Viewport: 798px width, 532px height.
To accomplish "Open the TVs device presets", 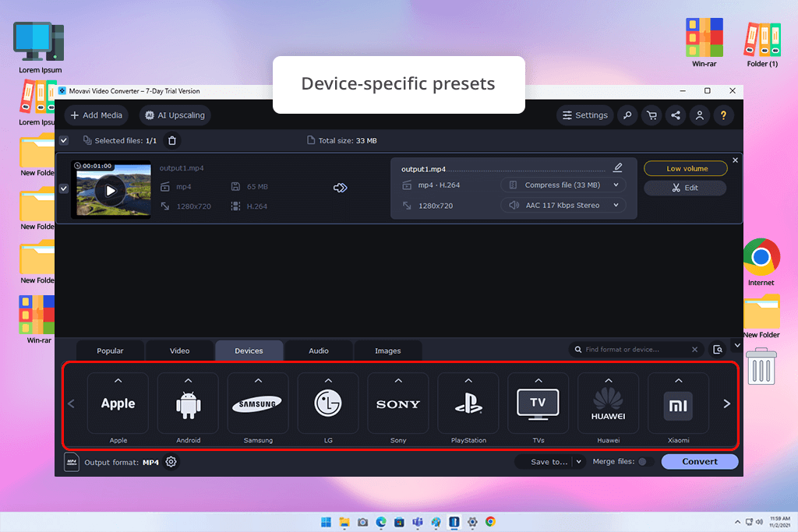I will pos(538,403).
